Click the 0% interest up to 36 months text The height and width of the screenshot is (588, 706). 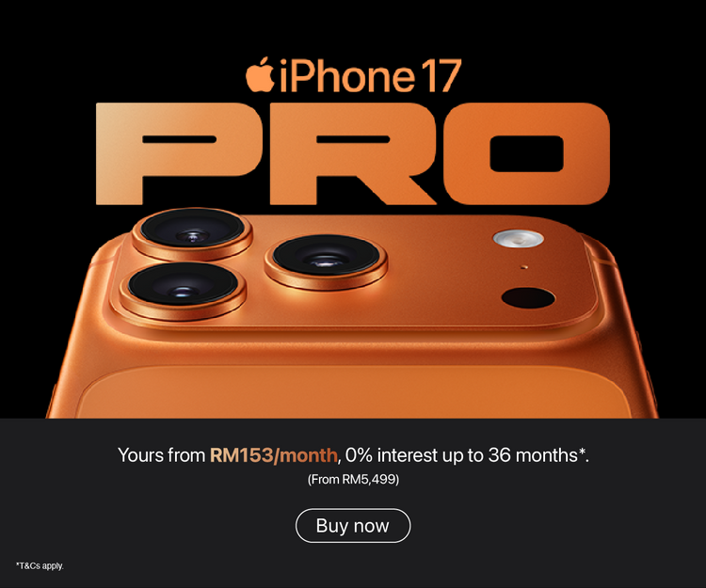click(x=467, y=455)
